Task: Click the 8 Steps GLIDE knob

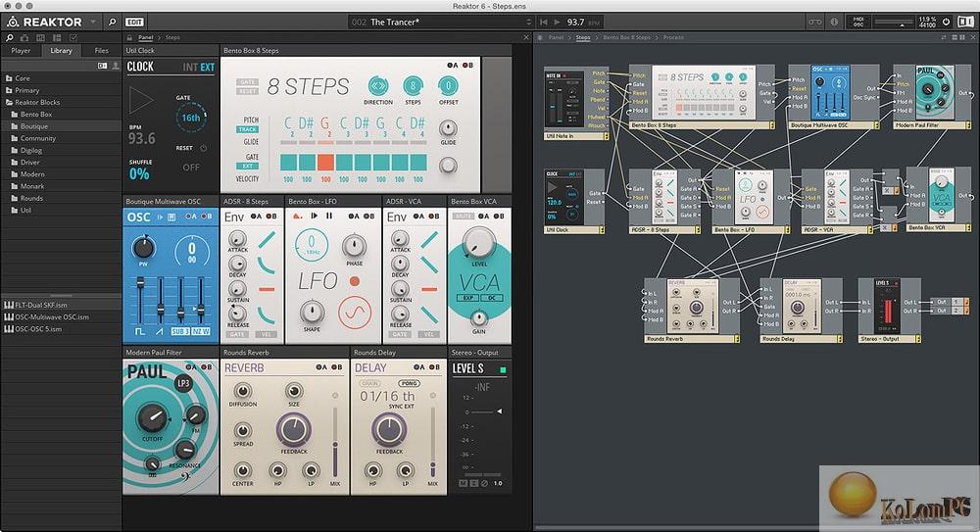Action: click(x=448, y=128)
